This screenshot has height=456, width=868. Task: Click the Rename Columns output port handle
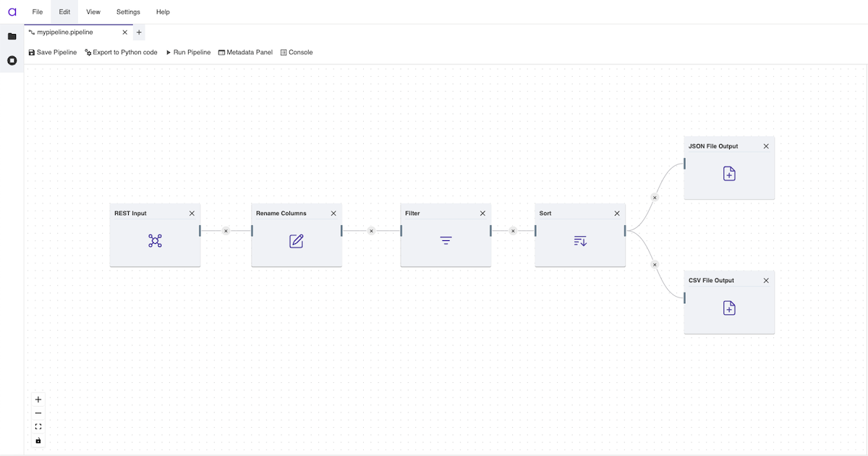click(342, 231)
